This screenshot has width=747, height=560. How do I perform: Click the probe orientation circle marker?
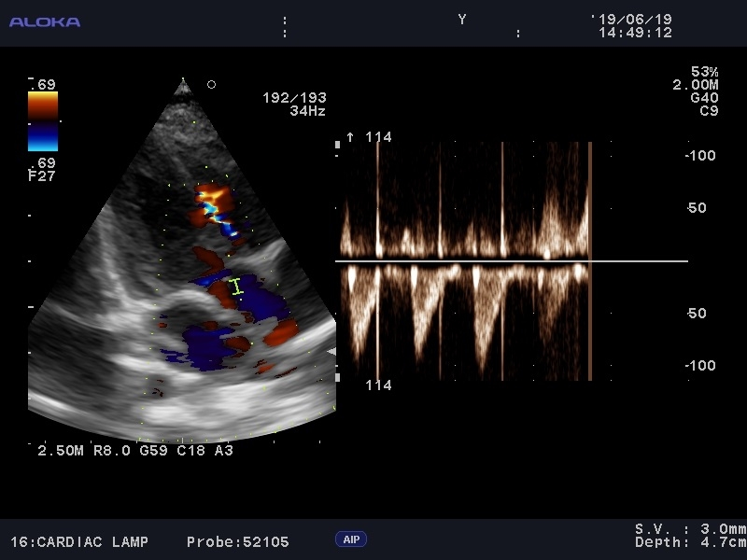click(x=212, y=84)
